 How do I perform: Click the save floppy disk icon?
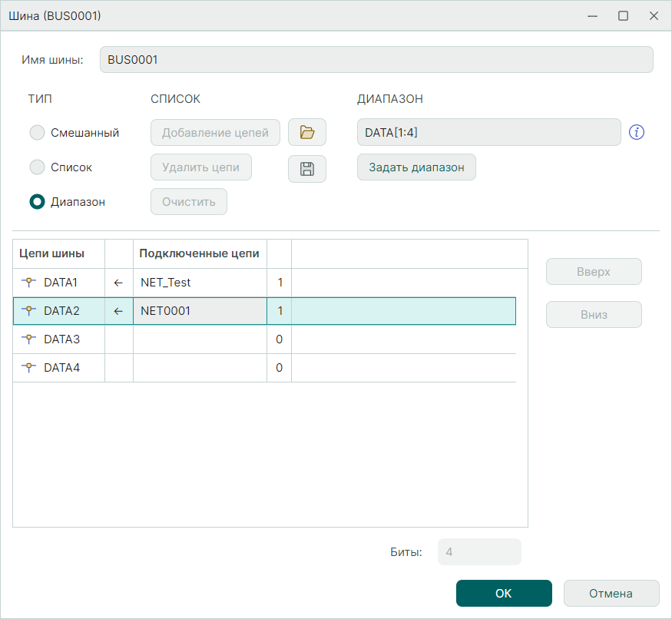point(307,169)
